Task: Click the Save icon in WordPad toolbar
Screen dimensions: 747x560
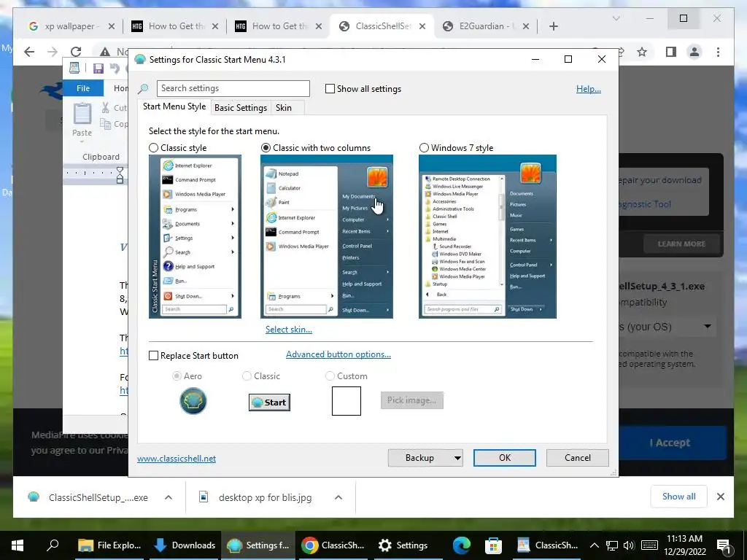Action: click(x=98, y=68)
